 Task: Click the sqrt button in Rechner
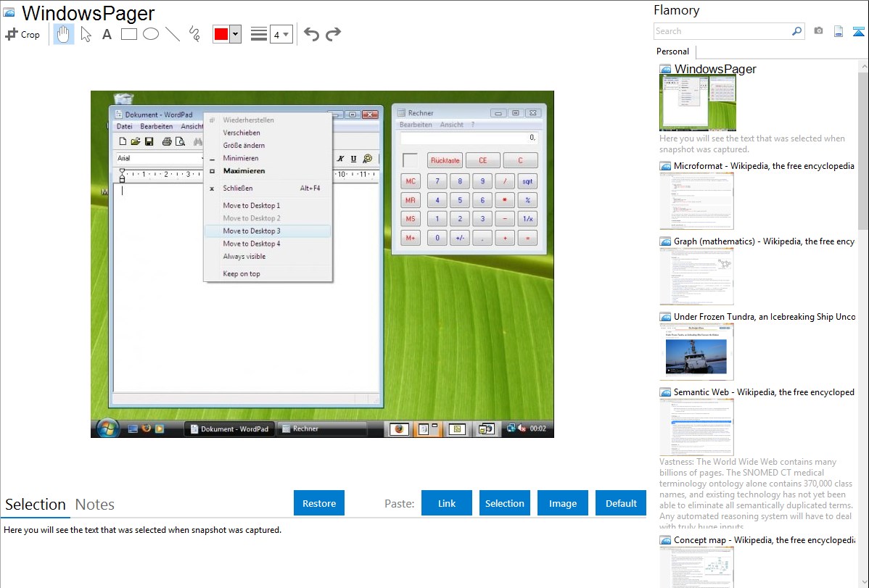click(x=527, y=181)
